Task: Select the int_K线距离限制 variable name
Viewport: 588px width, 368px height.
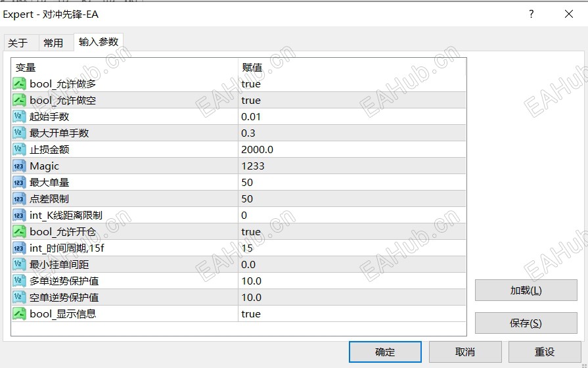Action: (x=66, y=216)
